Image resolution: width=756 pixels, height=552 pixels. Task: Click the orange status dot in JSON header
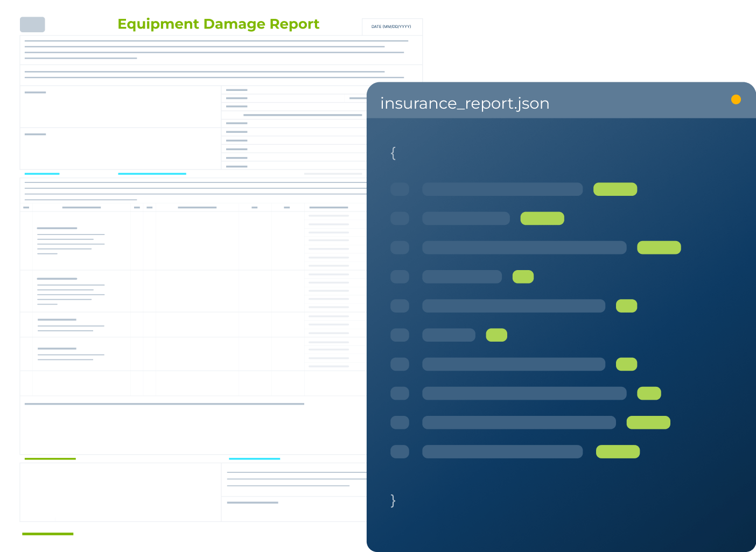pyautogui.click(x=736, y=100)
